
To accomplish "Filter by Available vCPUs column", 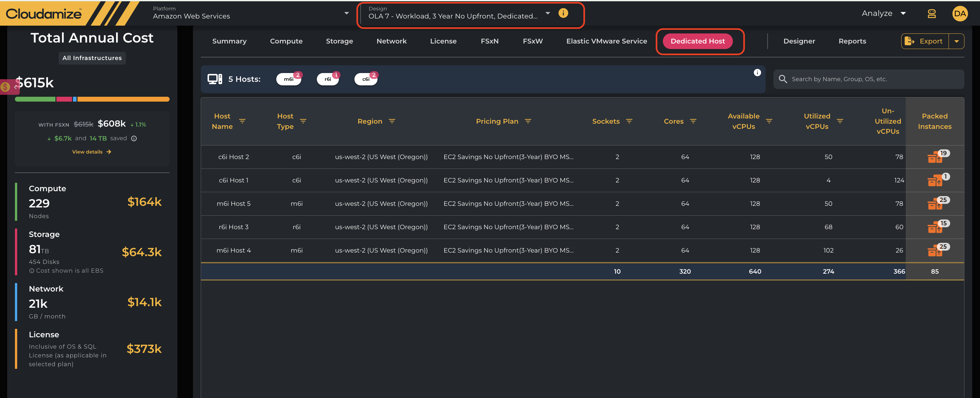I will [x=769, y=121].
